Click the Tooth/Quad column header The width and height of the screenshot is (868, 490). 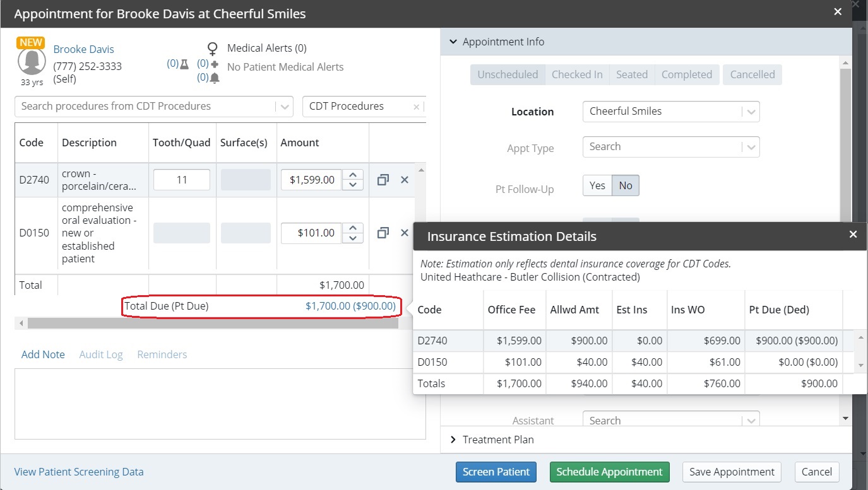point(182,143)
